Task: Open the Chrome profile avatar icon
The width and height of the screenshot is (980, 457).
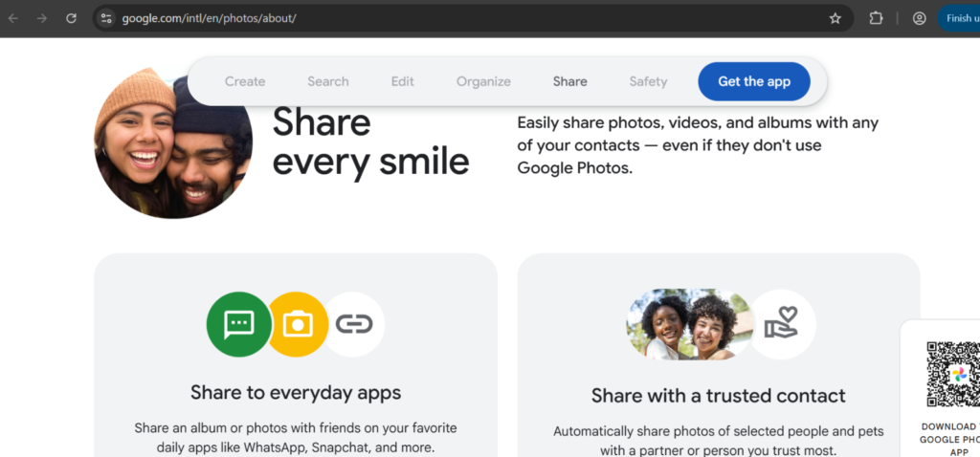Action: (919, 18)
